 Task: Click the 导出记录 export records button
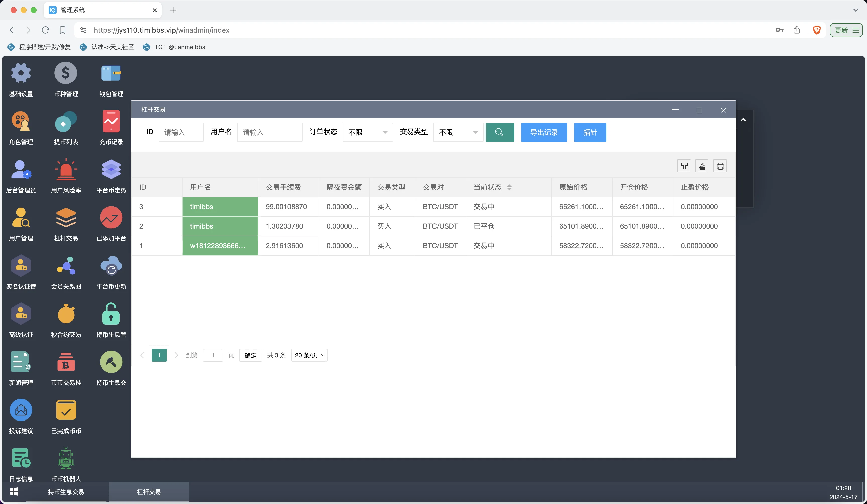click(x=544, y=132)
